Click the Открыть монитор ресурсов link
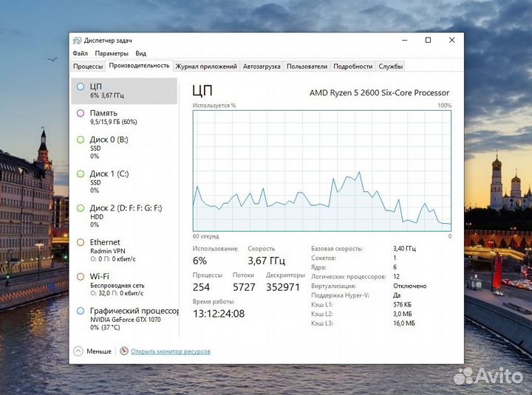The image size is (532, 395). [x=170, y=351]
